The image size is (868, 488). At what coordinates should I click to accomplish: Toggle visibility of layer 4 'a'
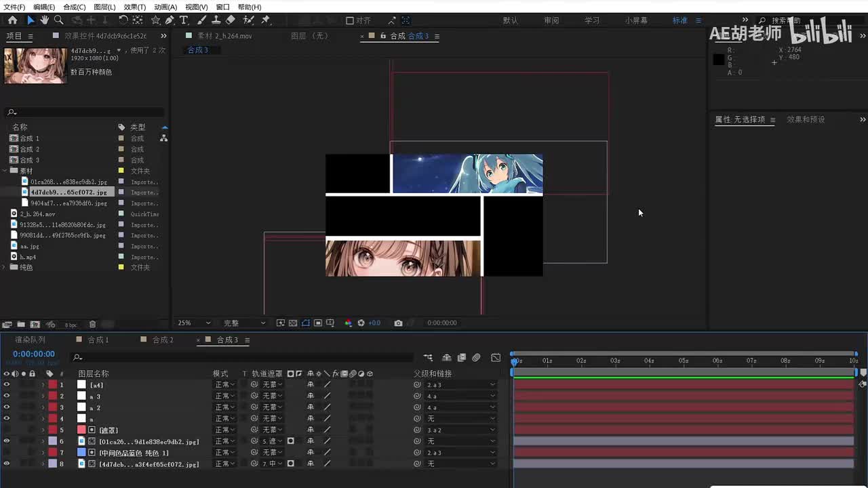pyautogui.click(x=7, y=419)
